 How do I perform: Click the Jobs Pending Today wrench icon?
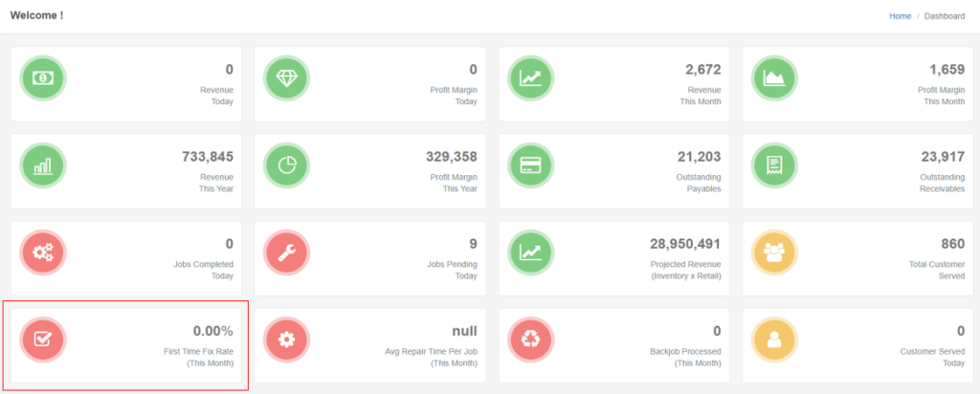(x=287, y=252)
